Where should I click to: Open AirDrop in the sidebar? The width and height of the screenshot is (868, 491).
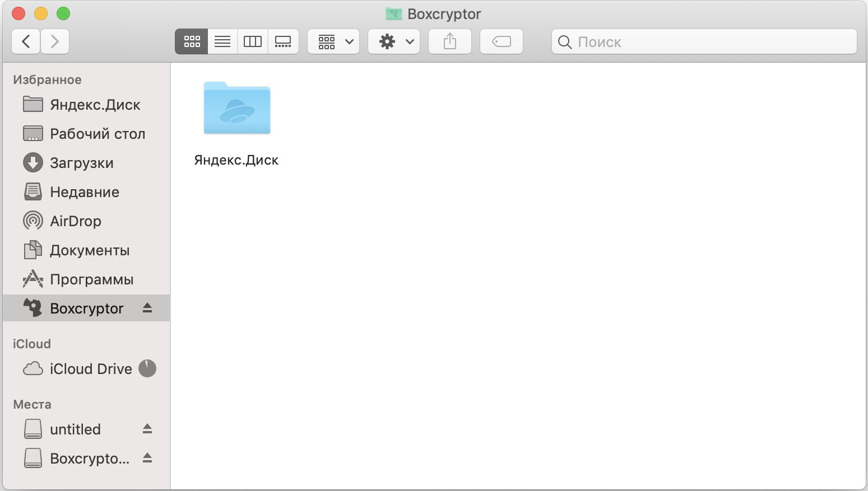[x=86, y=221]
